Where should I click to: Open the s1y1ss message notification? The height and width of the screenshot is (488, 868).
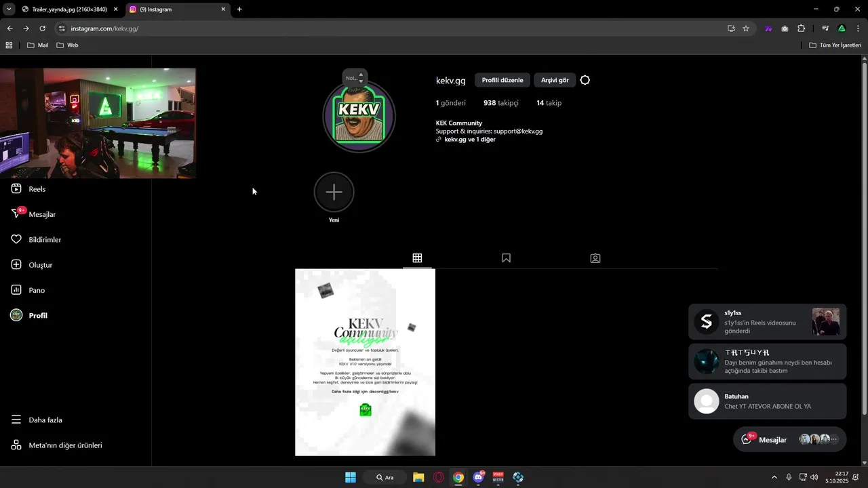tap(768, 322)
